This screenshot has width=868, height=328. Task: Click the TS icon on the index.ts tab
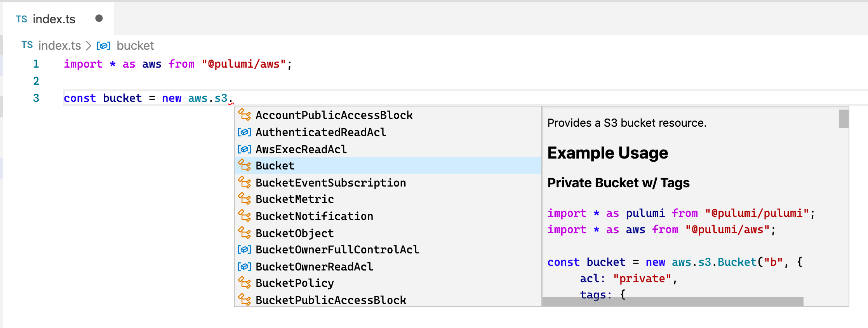(21, 19)
